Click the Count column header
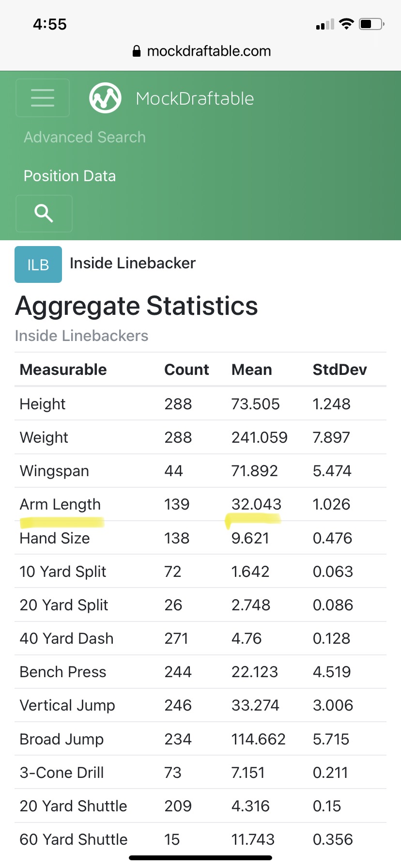 (186, 370)
